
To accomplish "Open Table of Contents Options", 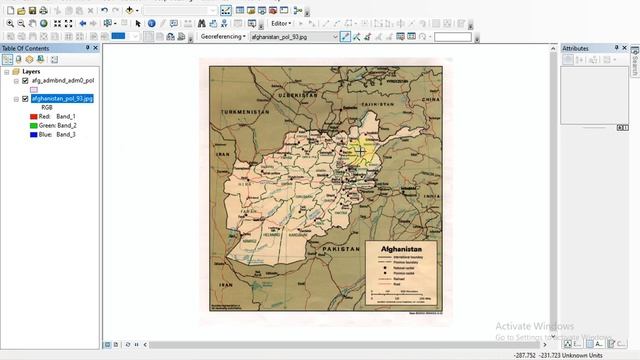I will click(x=54, y=60).
